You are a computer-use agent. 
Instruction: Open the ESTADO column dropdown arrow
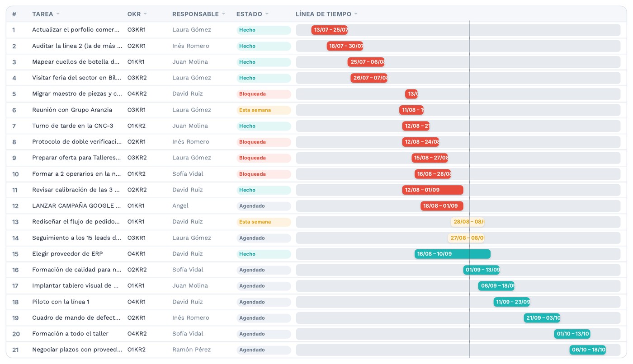[x=267, y=14]
